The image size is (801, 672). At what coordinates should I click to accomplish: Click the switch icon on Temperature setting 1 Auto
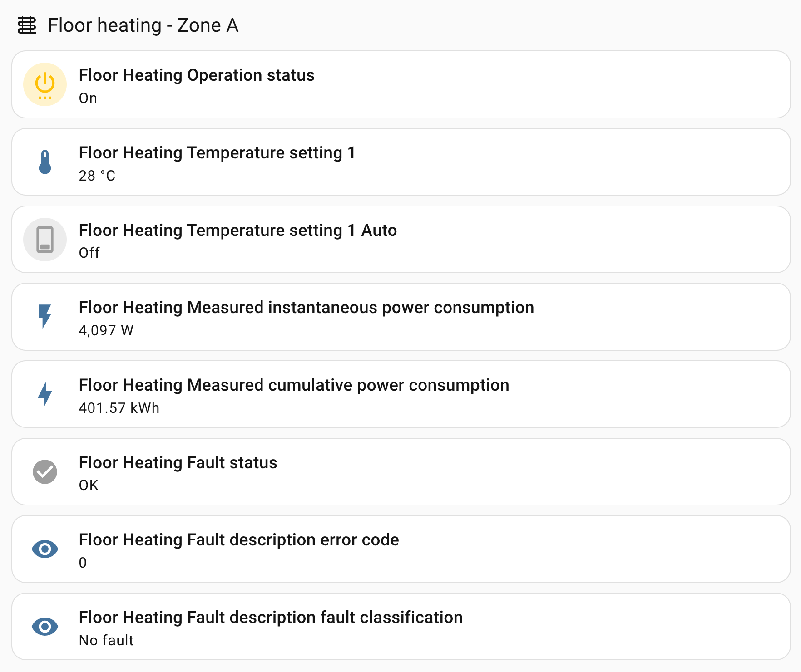tap(44, 240)
